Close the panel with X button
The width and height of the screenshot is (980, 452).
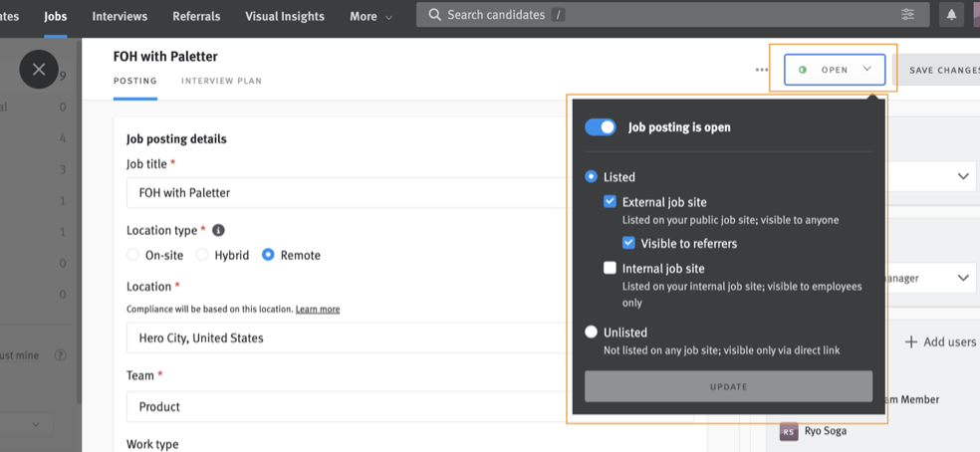tap(39, 69)
